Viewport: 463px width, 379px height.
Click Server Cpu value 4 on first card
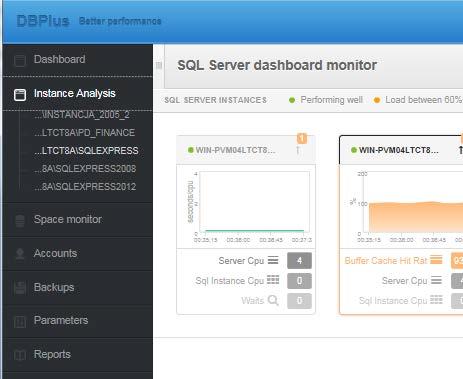(x=299, y=260)
